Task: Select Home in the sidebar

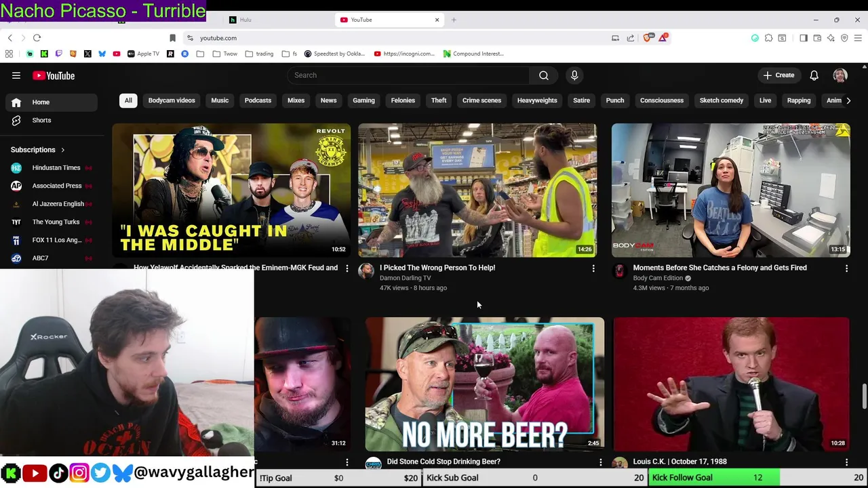Action: click(x=51, y=102)
